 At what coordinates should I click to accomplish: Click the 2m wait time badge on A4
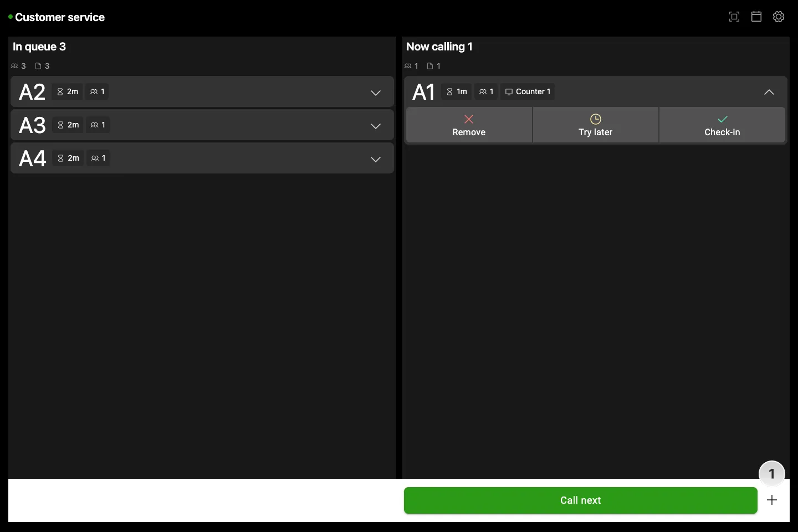coord(68,158)
